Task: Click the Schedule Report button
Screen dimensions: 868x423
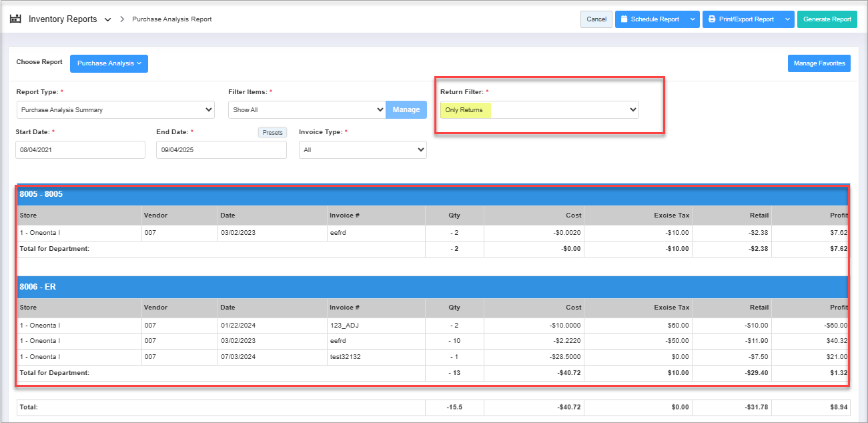Action: coord(650,19)
